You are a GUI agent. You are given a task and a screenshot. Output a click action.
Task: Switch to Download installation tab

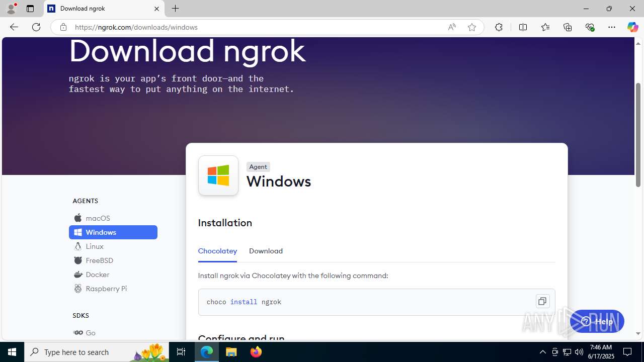(x=266, y=251)
